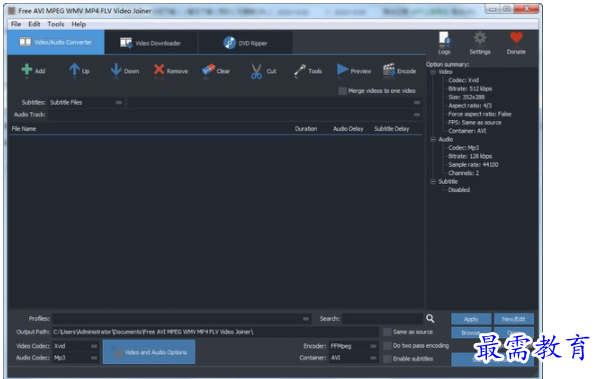
Task: Select 'Codec: Mp3' tree row
Action: tap(463, 148)
